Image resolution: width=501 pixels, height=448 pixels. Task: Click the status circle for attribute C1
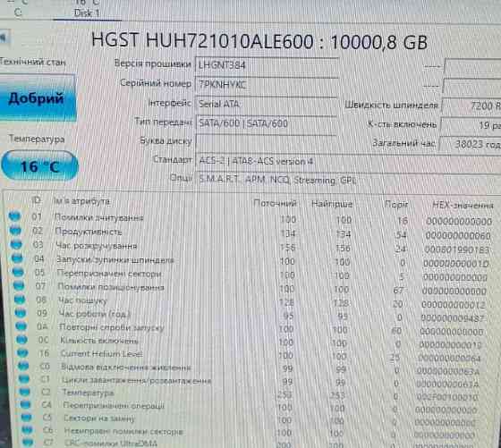click(24, 379)
